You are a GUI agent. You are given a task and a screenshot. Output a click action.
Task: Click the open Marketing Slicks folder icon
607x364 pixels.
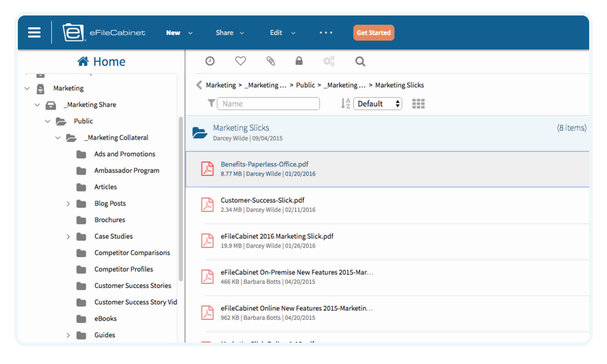(x=200, y=132)
